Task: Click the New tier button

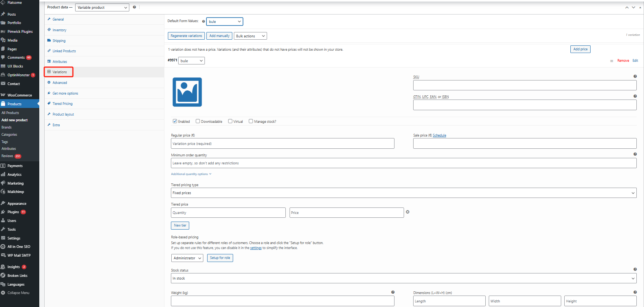Action: [180, 225]
